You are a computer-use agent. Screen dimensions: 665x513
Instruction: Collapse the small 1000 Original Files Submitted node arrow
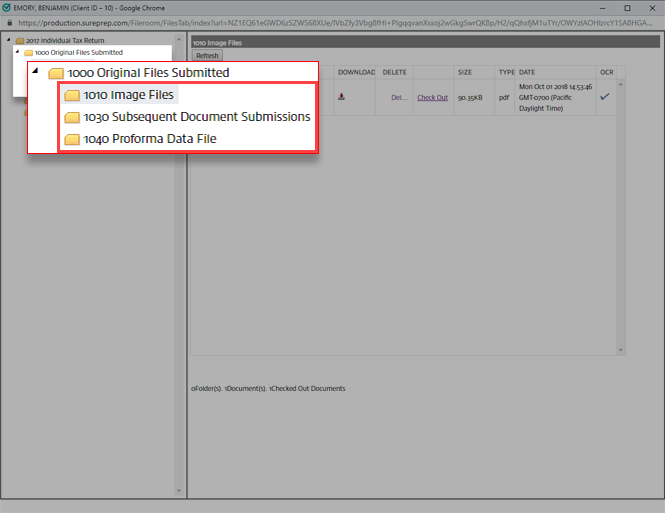(x=17, y=52)
